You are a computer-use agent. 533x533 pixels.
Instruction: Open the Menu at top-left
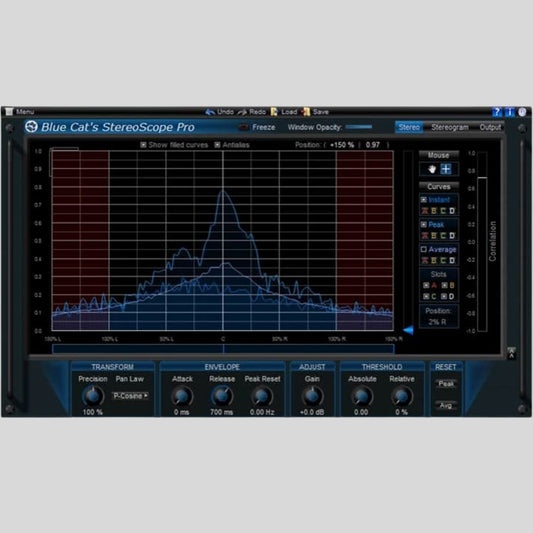pos(20,111)
